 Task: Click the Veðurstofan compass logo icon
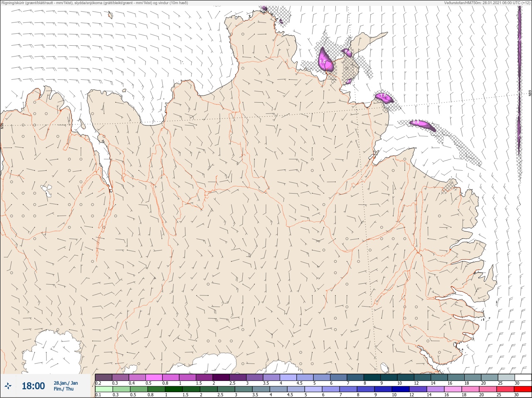(x=8, y=386)
